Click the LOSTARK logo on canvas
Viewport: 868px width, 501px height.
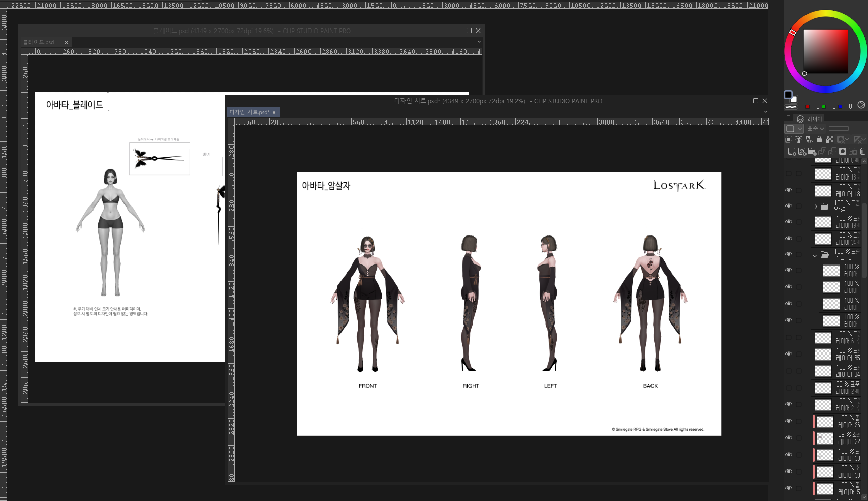coord(679,185)
